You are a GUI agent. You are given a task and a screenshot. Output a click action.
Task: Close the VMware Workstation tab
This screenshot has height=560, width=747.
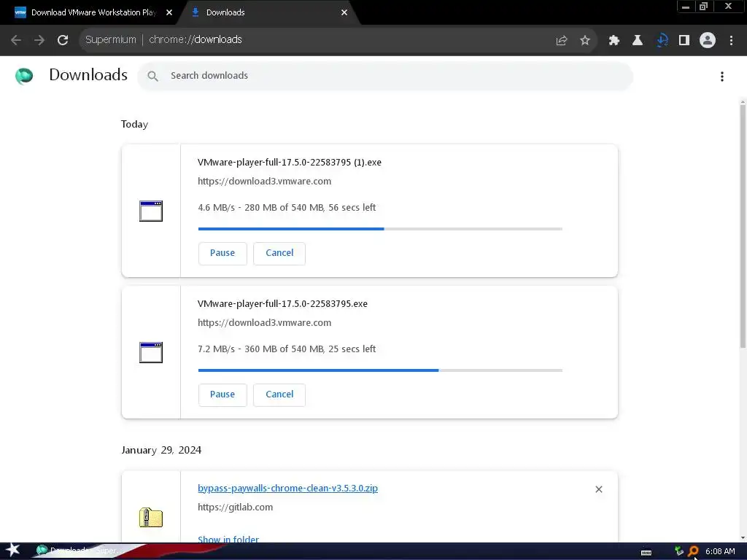[169, 13]
